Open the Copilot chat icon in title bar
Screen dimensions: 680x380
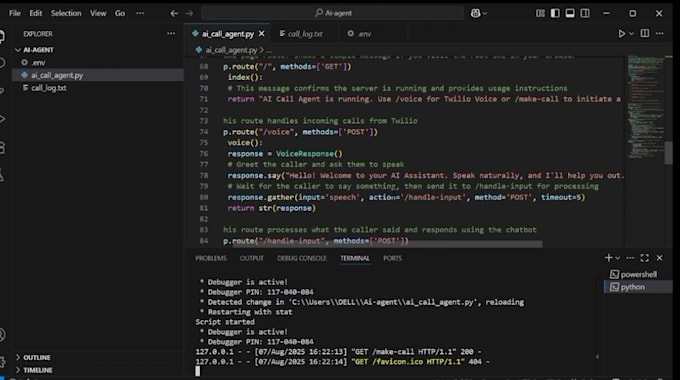[x=475, y=13]
